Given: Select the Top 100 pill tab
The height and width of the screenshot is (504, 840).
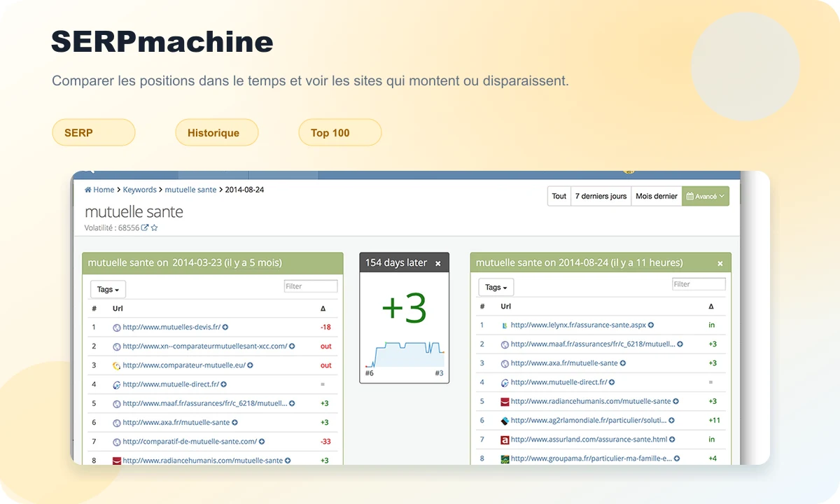Looking at the screenshot, I should pos(340,132).
